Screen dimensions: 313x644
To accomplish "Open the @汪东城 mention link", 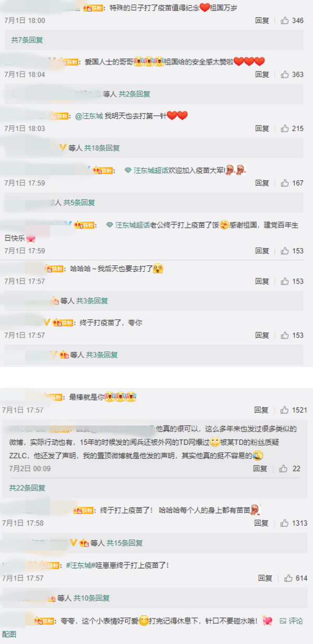I will (x=89, y=116).
